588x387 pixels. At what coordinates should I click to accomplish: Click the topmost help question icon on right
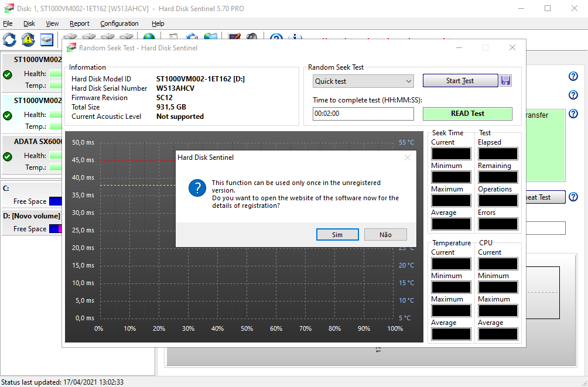(x=573, y=76)
